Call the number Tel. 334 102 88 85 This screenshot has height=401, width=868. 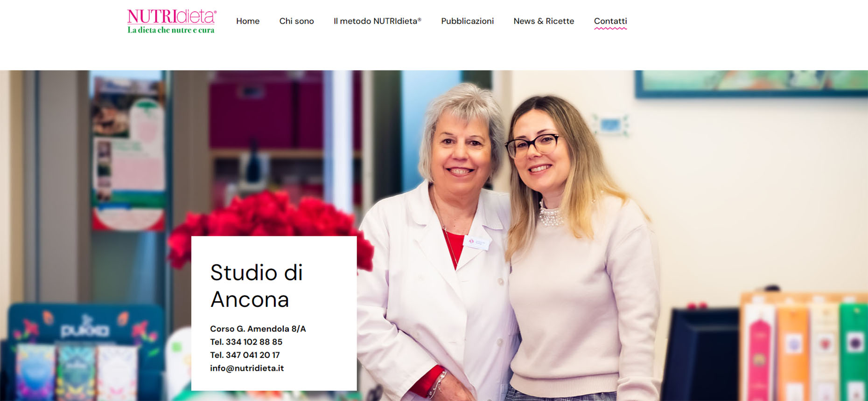point(246,342)
